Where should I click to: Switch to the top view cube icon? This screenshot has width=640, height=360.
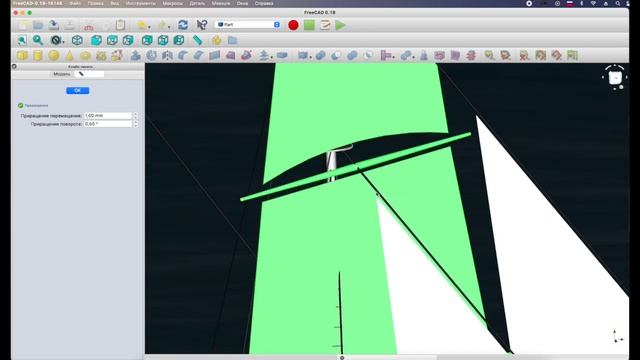(112, 40)
